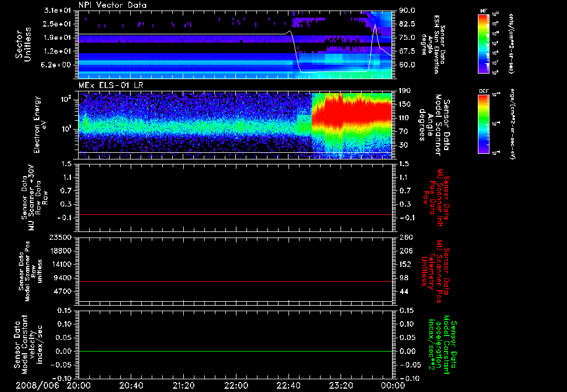This screenshot has height=392, width=567.
Task: Select the 'Sector Unitless' axis label
Action: tap(22, 44)
